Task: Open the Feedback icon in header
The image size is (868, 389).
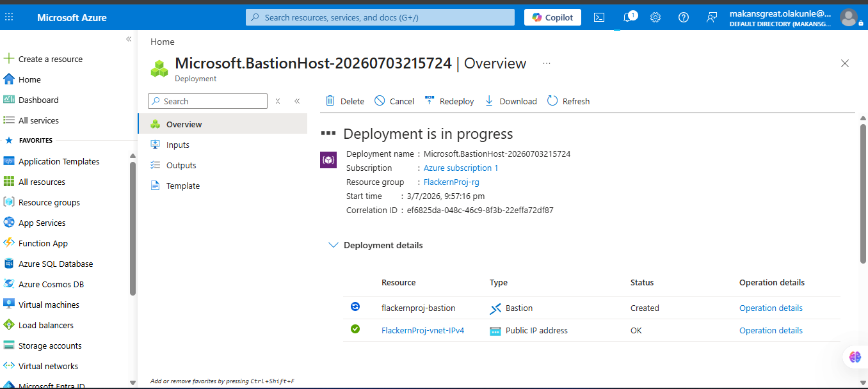Action: click(x=712, y=17)
